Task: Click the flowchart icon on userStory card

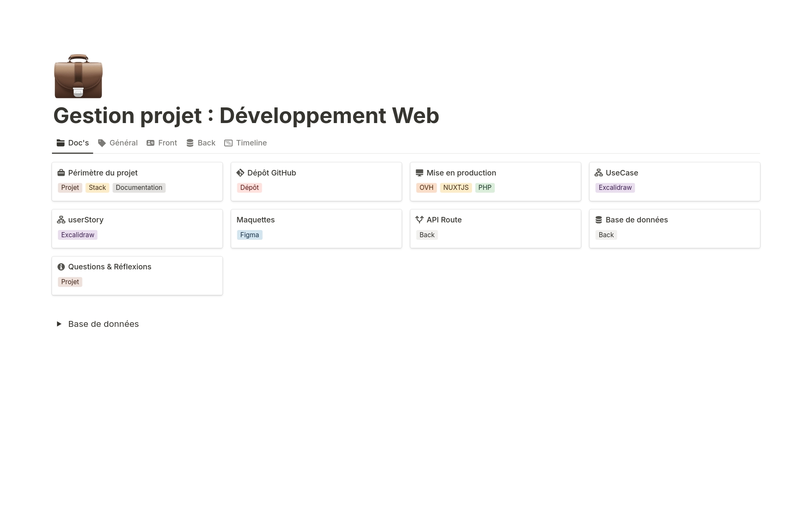Action: coord(61,219)
